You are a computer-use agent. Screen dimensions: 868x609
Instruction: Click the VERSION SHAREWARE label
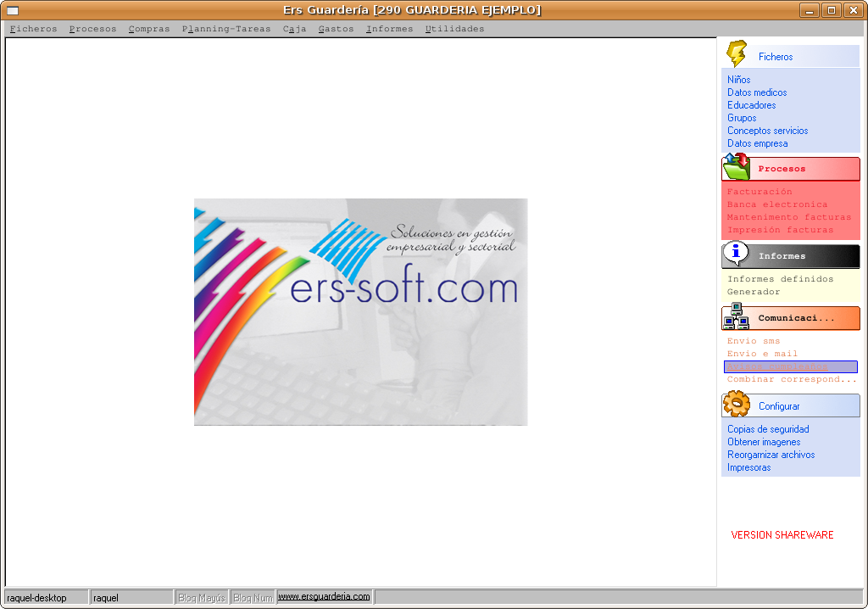click(782, 534)
